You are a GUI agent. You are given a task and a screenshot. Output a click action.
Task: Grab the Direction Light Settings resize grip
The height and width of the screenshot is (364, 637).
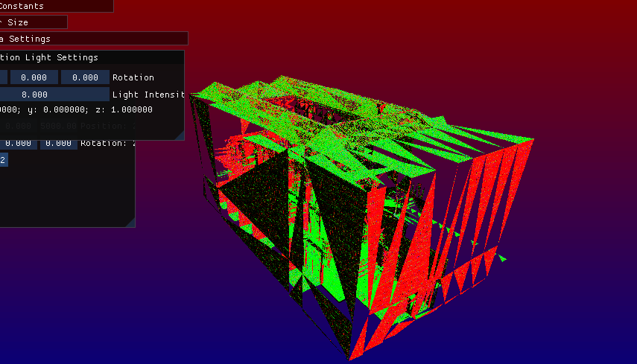pyautogui.click(x=179, y=135)
